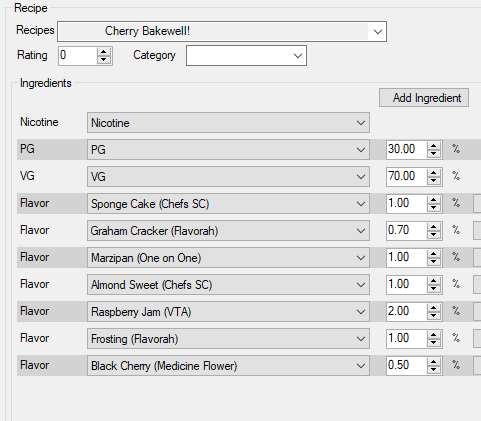The height and width of the screenshot is (421, 481).
Task: Open the Category dropdown
Action: pyautogui.click(x=246, y=56)
